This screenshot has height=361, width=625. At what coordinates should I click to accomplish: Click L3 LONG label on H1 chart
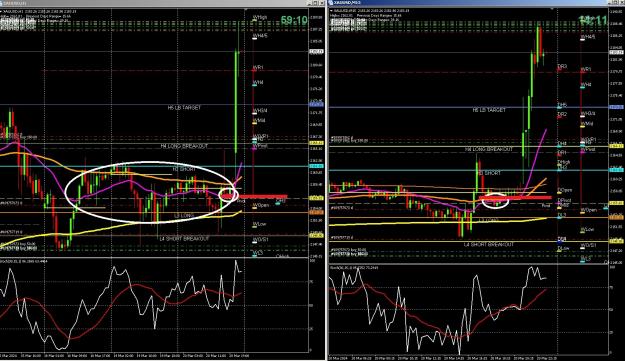[184, 216]
